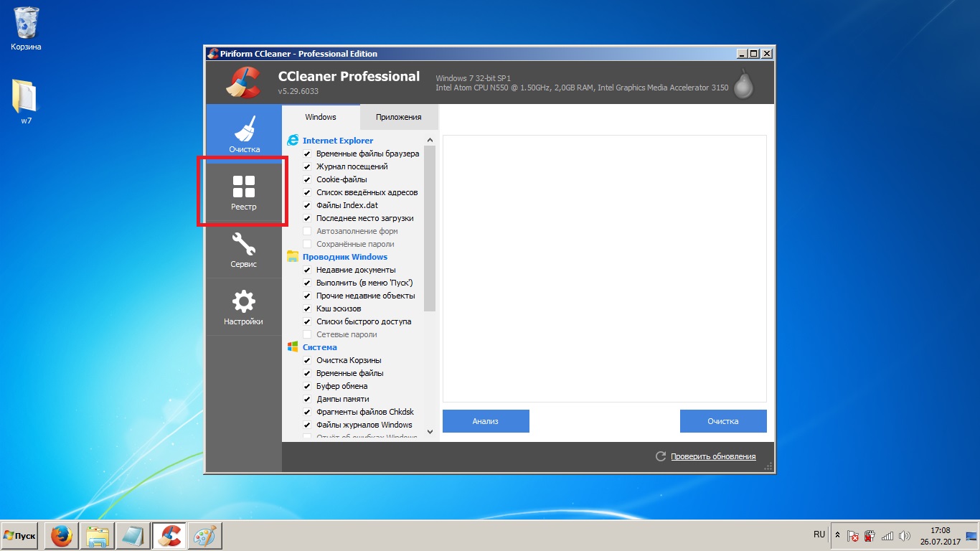This screenshot has width=980, height=551.
Task: Toggle Прочие недавние объекты checkbox
Action: [x=307, y=296]
